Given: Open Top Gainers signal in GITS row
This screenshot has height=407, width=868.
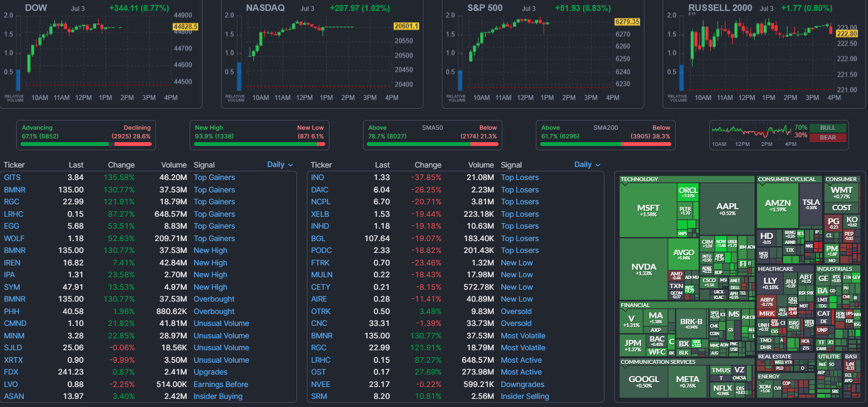Looking at the screenshot, I should coord(214,177).
